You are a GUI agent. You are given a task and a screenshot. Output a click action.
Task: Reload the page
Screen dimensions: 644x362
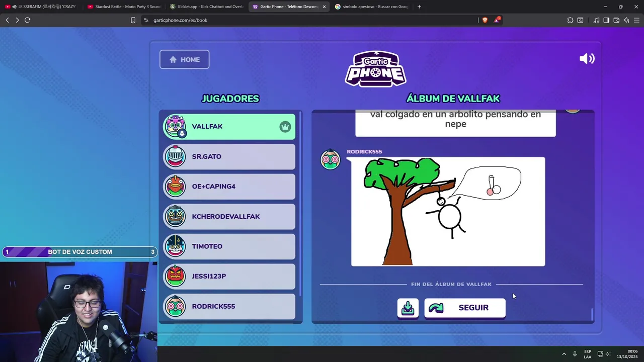click(x=27, y=20)
